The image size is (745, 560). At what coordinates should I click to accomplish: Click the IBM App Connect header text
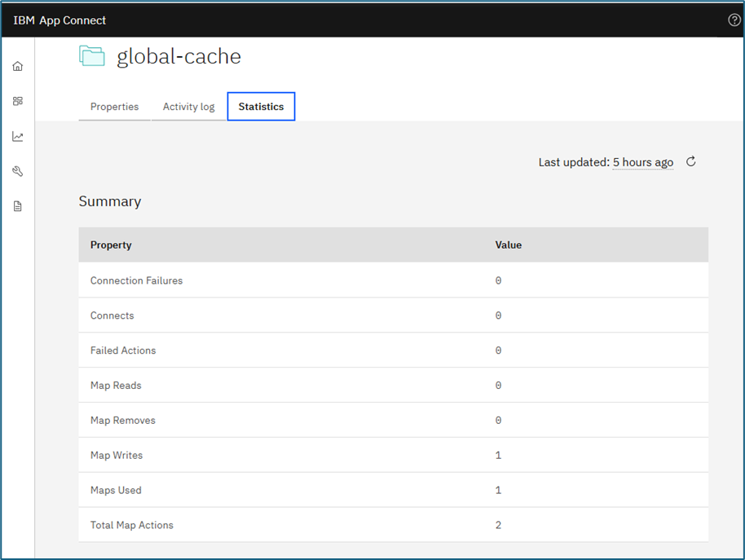coord(59,20)
